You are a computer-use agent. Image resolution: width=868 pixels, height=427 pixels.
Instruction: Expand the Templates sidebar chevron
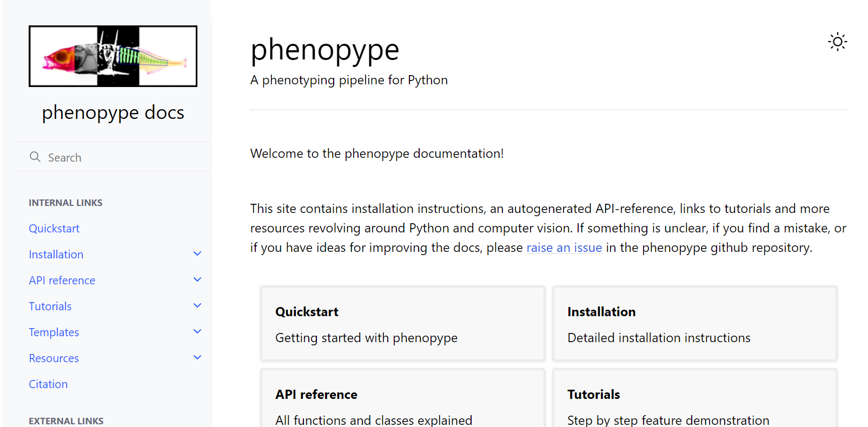(197, 332)
